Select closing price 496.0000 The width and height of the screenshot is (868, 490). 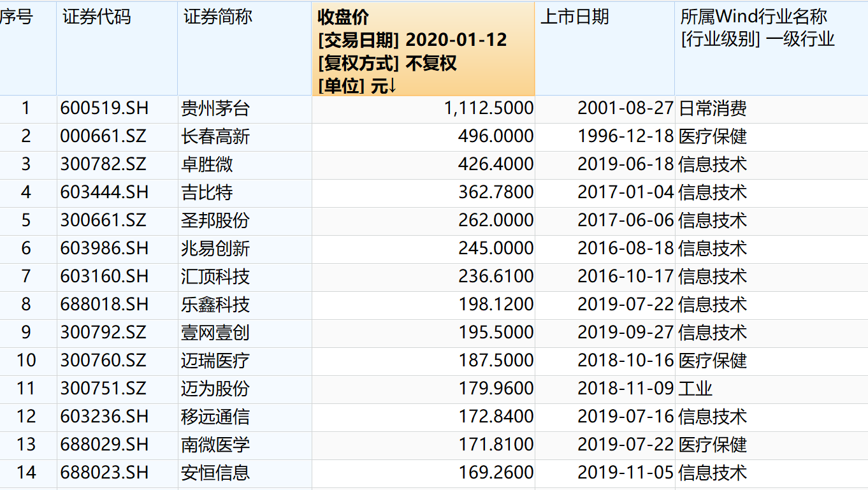[x=496, y=136]
